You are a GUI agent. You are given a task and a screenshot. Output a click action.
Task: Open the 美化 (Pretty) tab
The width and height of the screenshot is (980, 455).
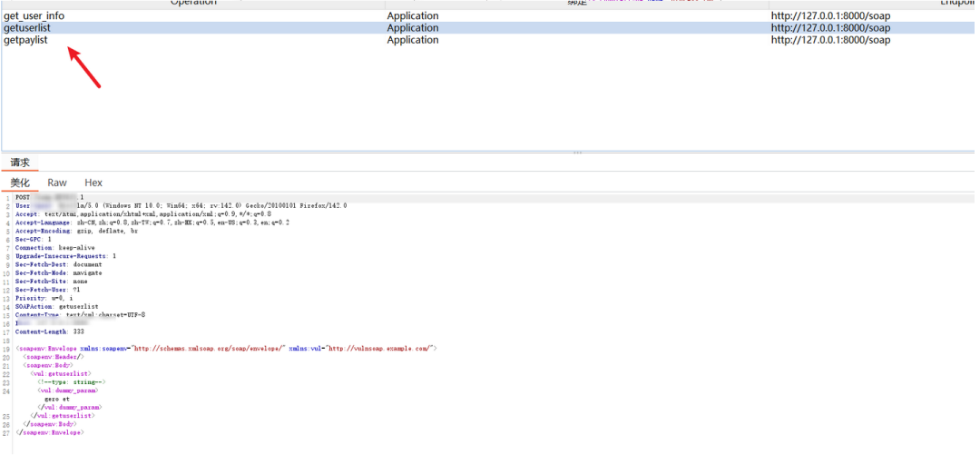pyautogui.click(x=20, y=183)
